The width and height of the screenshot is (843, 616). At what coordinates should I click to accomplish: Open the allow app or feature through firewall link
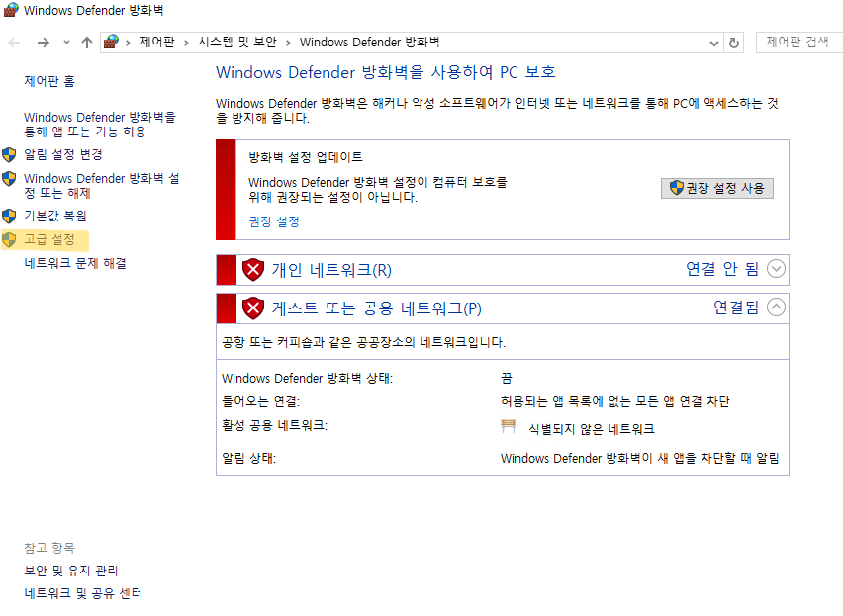pyautogui.click(x=100, y=124)
